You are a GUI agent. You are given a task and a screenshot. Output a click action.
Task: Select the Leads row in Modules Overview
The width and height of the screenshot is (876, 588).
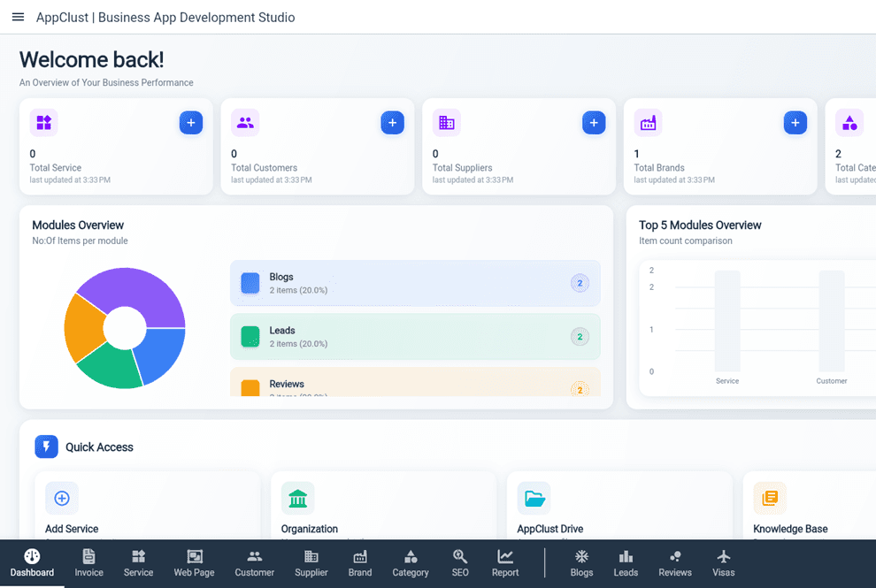pos(415,337)
